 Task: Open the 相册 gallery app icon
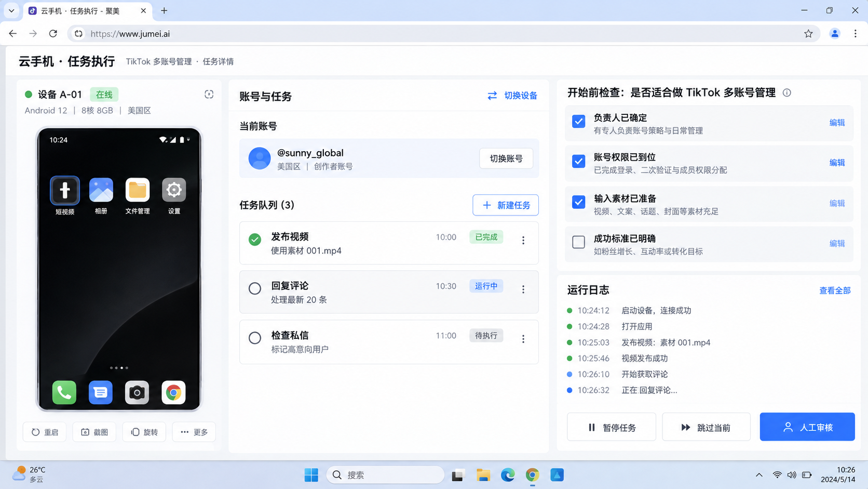[x=101, y=190]
